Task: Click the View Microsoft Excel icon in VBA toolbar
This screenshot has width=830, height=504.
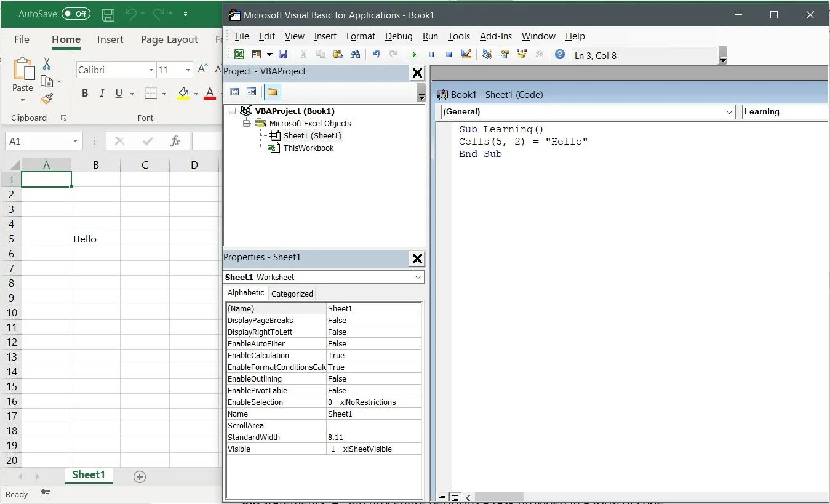Action: tap(239, 55)
